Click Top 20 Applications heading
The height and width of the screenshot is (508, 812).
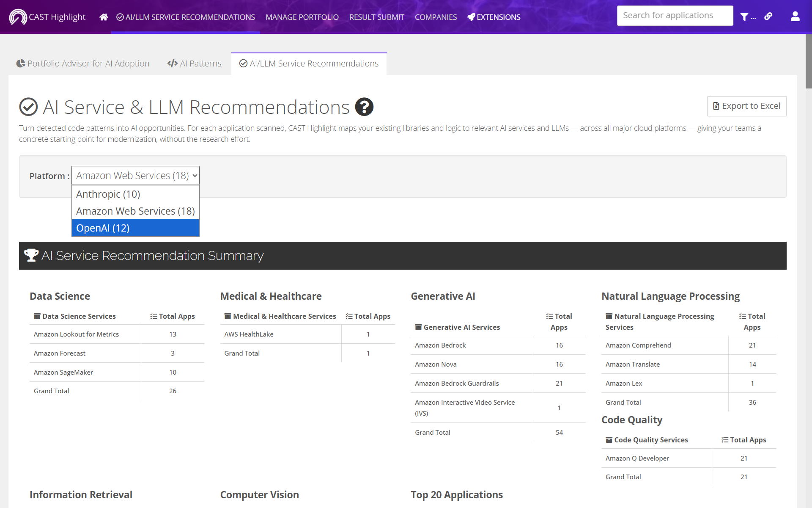[457, 494]
